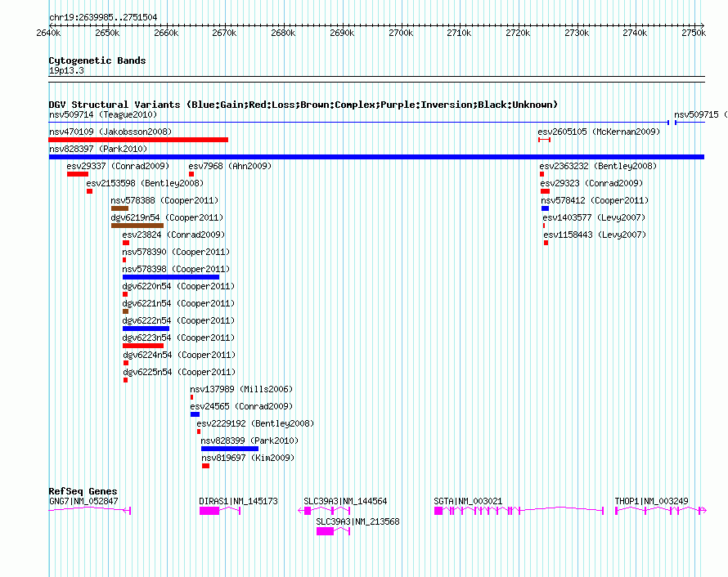Click the 2670k ruler tick label
This screenshot has width=728, height=577.
point(224,33)
